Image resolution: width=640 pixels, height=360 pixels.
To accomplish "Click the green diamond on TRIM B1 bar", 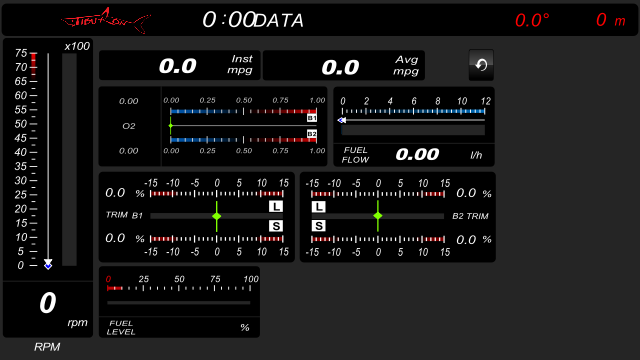I will coord(217,216).
